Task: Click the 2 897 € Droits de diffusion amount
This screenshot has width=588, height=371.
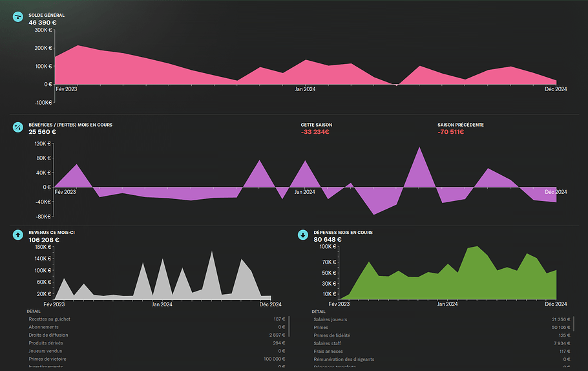Action: [277, 335]
